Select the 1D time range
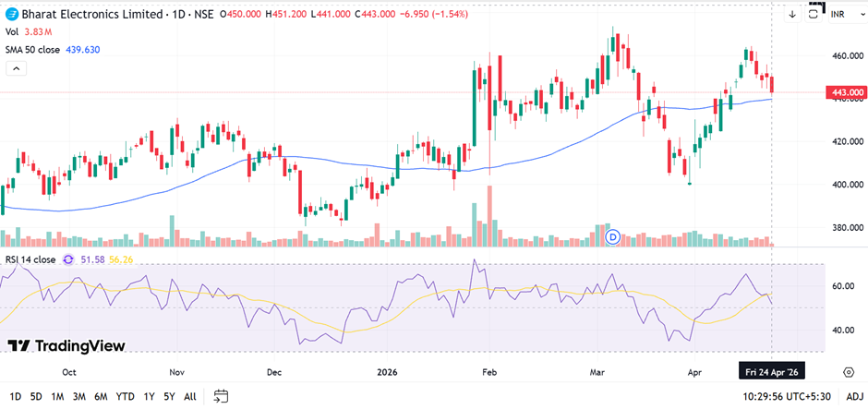Screen dimensions: 868x409 coord(15,396)
